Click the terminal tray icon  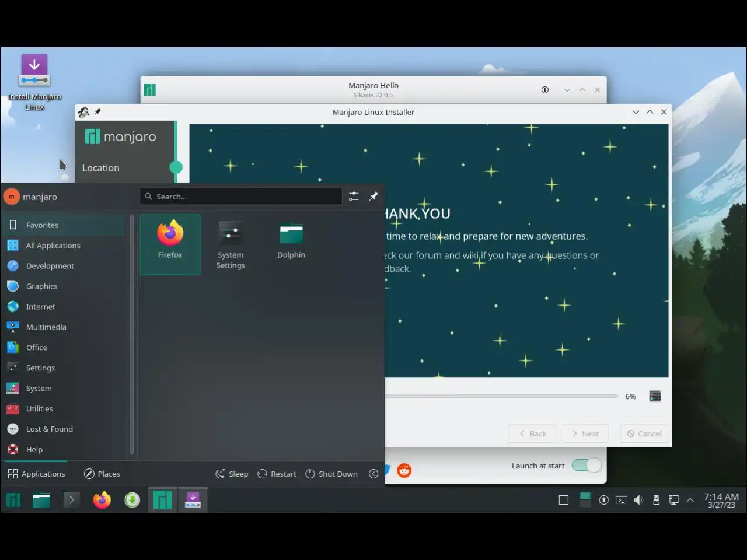click(x=622, y=500)
